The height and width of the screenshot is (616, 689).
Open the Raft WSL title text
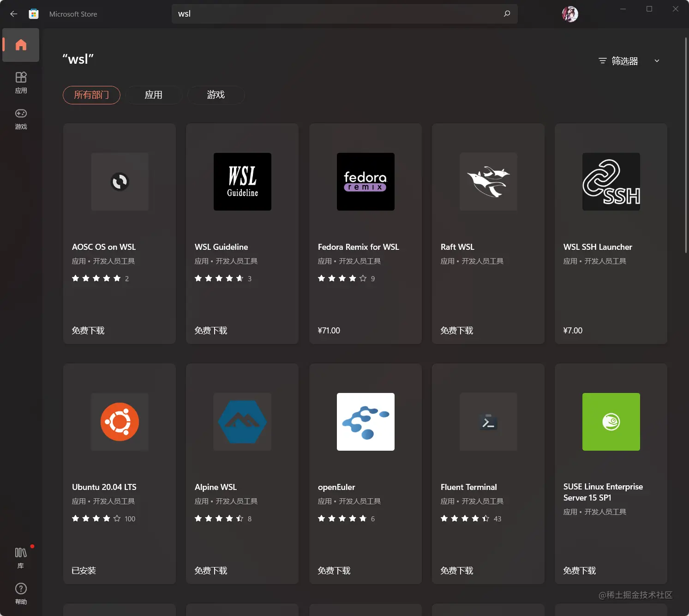[457, 247]
